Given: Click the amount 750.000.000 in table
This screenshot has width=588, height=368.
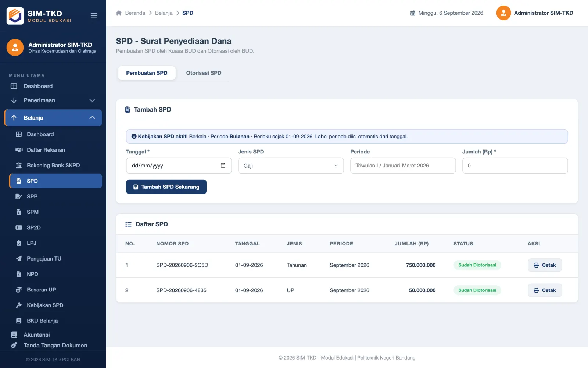Looking at the screenshot, I should click(421, 265).
